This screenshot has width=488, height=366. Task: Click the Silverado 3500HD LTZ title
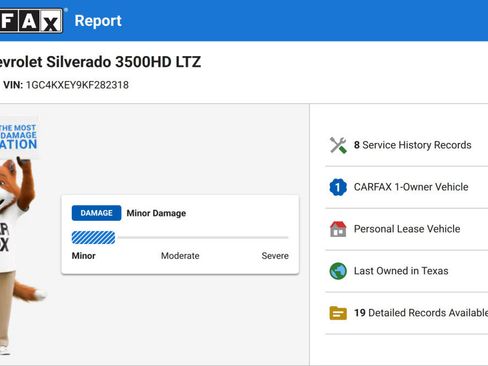pyautogui.click(x=100, y=62)
